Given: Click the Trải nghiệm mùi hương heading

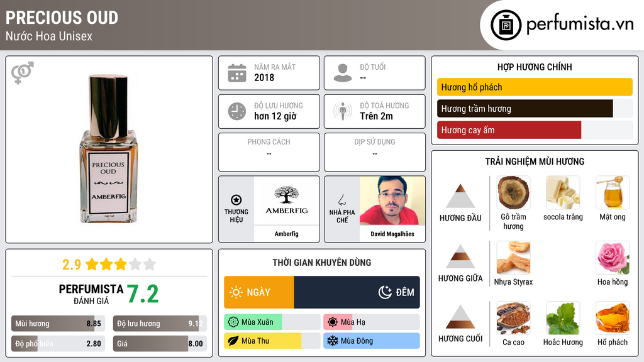Looking at the screenshot, I should [535, 162].
